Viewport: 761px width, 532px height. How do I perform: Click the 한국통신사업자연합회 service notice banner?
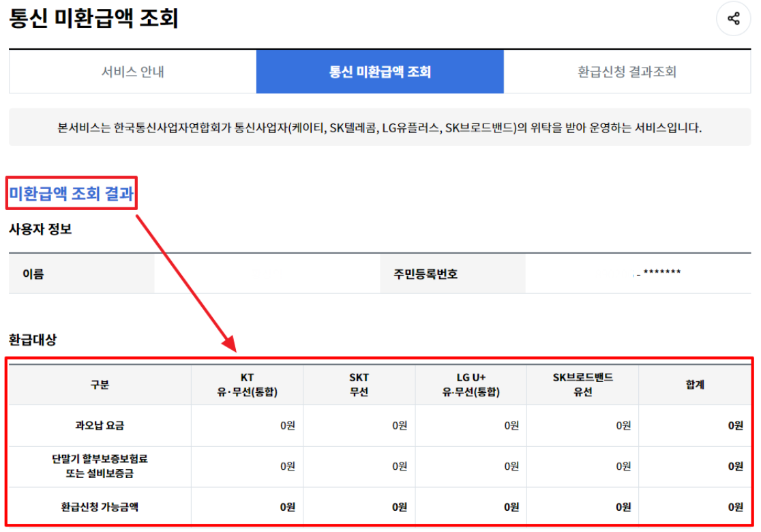[379, 127]
